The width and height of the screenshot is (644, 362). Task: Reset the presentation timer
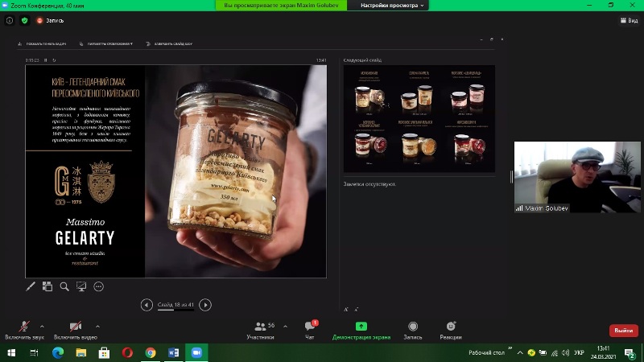[x=54, y=60]
